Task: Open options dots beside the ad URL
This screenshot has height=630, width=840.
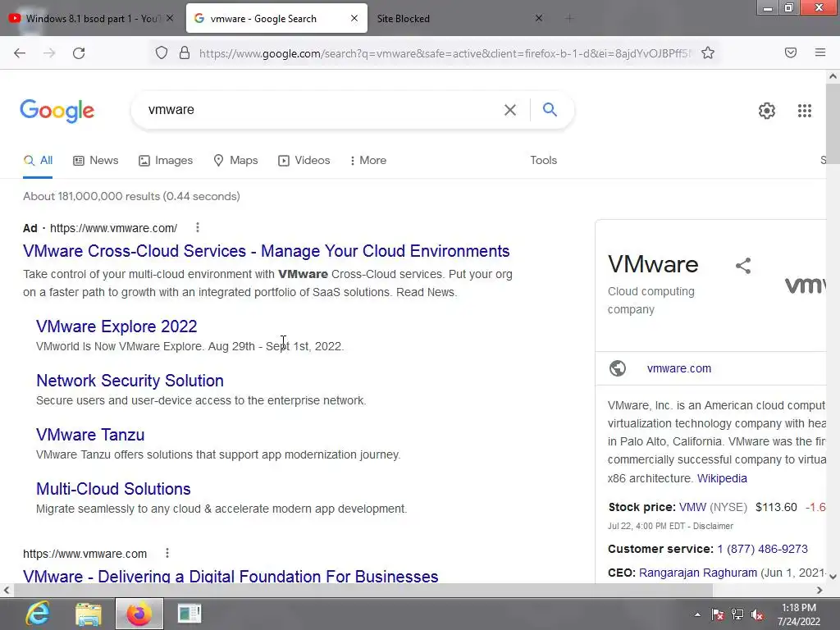Action: click(198, 228)
